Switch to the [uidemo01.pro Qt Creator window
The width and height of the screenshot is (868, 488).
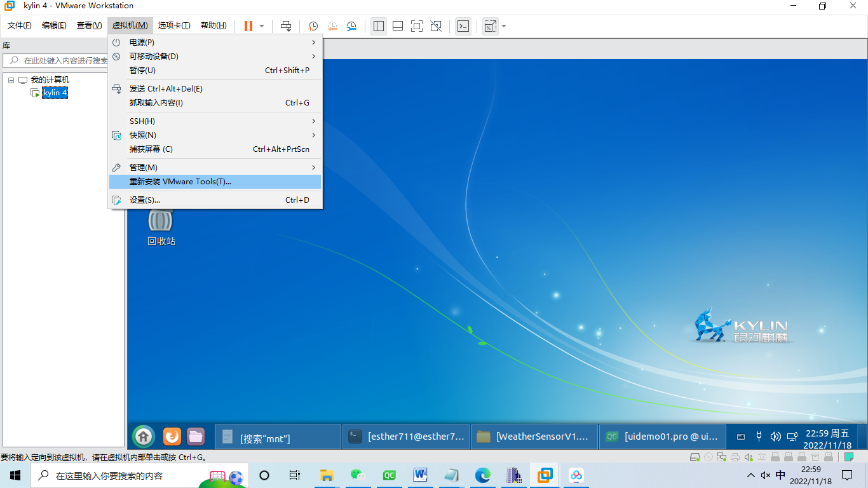click(663, 437)
